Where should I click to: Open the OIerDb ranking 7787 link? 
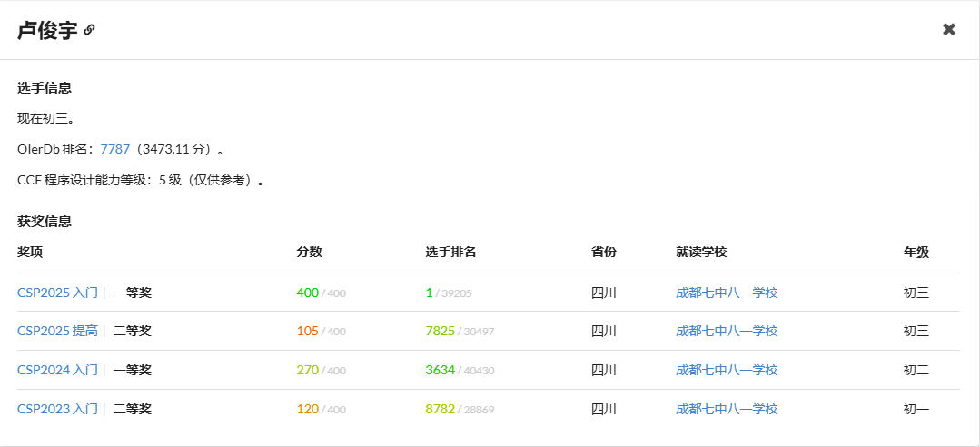(x=115, y=149)
